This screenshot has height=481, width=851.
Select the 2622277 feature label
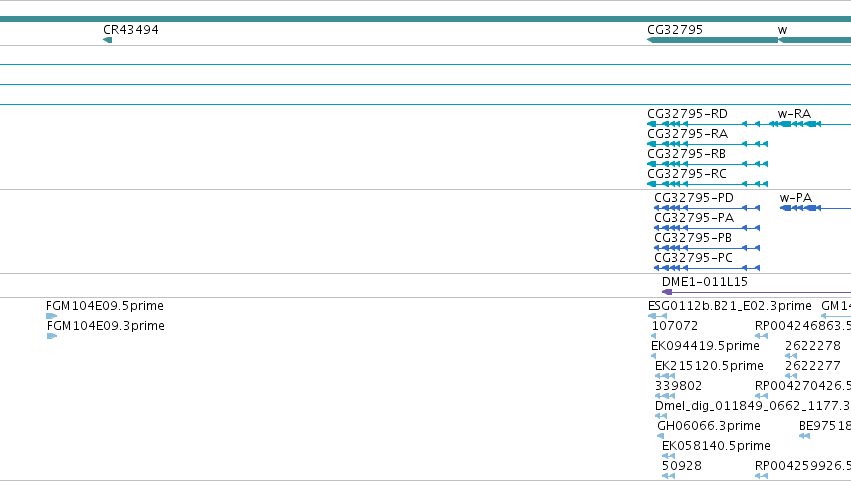812,366
